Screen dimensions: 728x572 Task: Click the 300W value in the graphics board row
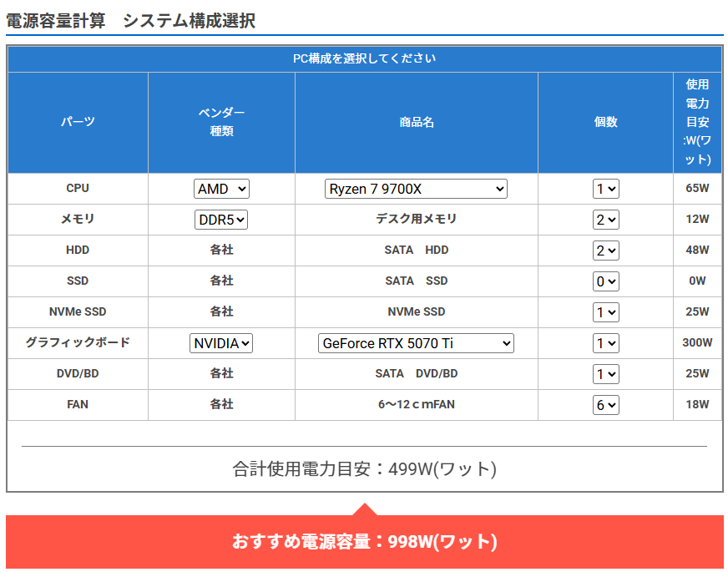(697, 343)
